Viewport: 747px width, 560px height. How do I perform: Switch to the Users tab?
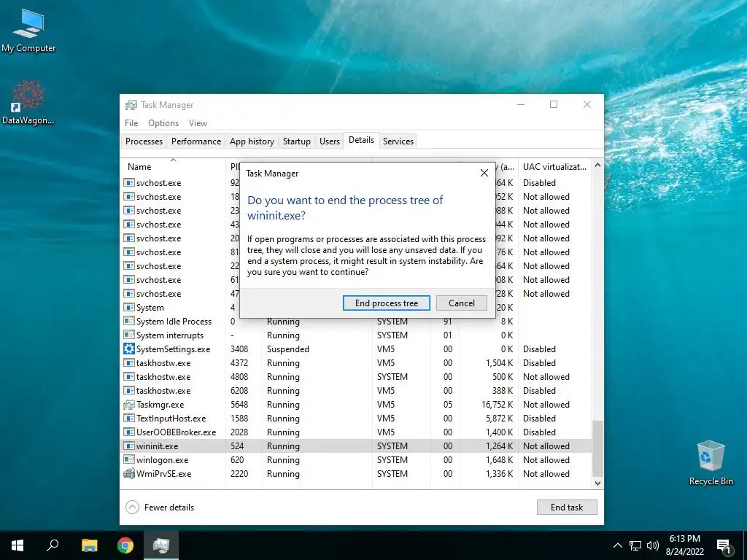(x=330, y=141)
